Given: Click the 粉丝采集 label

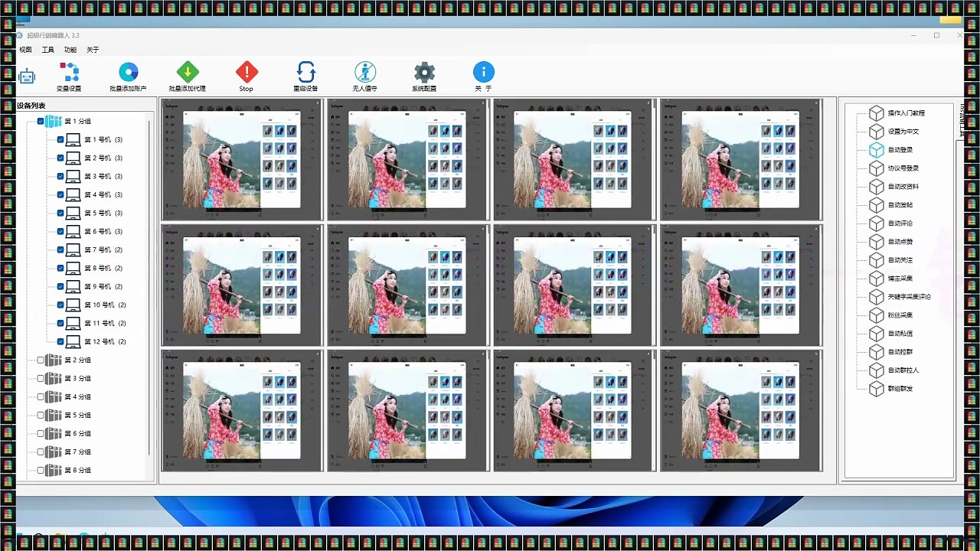Looking at the screenshot, I should [900, 315].
